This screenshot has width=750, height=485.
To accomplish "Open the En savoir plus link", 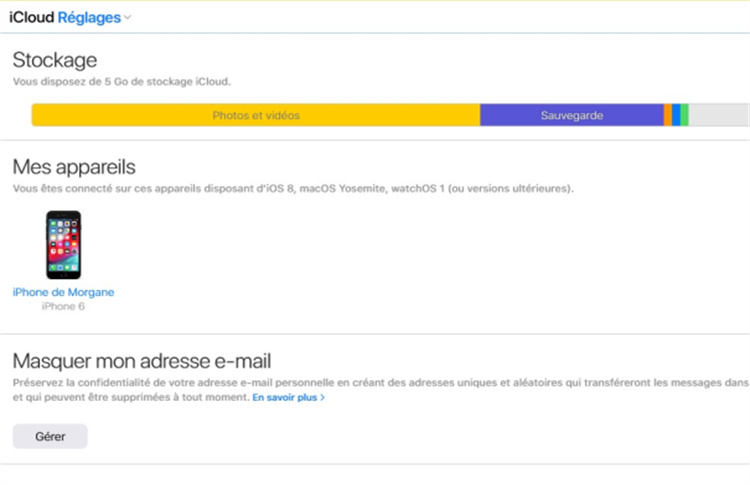I will [x=284, y=398].
